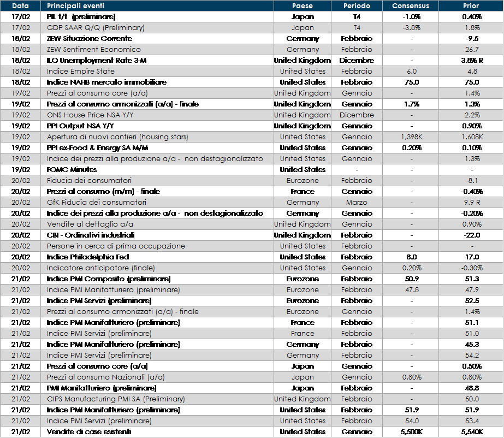Select the "Principali eventi" column header
Image resolution: width=504 pixels, height=438 pixels.
[x=75, y=6]
